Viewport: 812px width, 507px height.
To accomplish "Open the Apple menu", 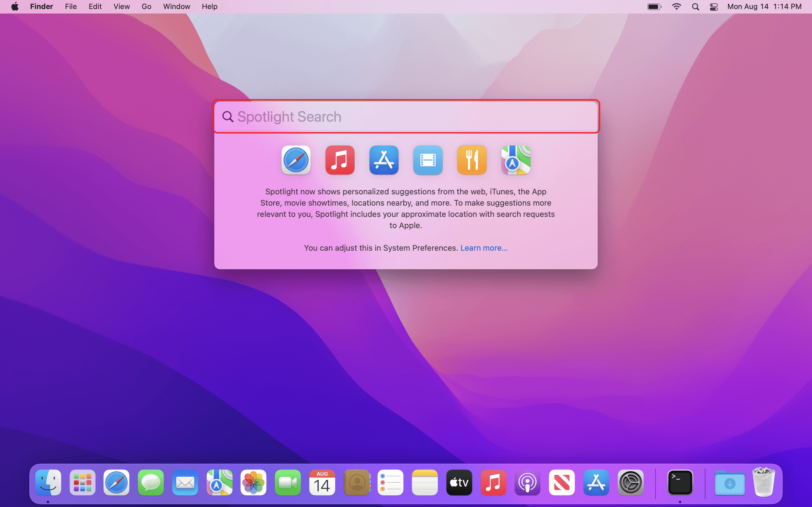I will (15, 6).
